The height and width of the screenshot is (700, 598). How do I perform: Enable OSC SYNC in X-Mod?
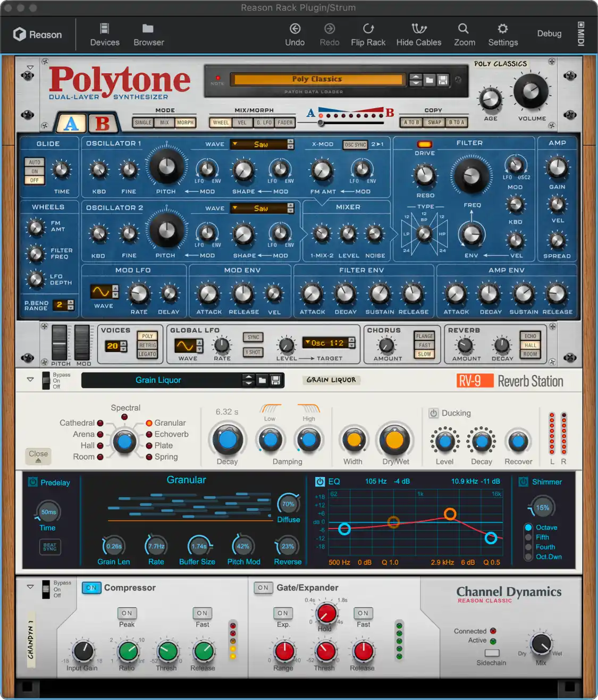356,145
